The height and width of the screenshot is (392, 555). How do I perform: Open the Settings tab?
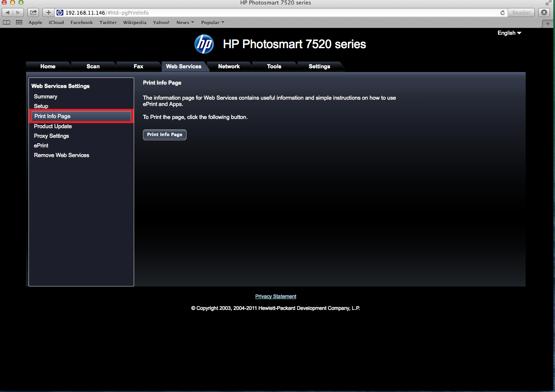319,66
